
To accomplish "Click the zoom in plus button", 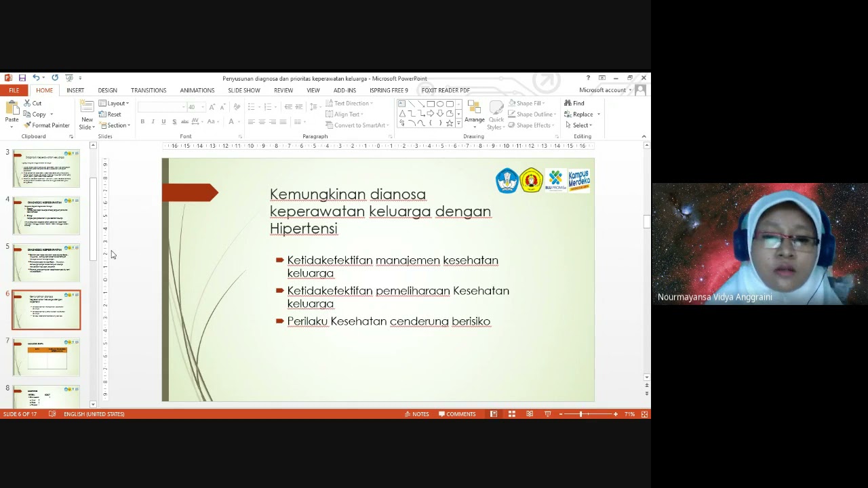I will [x=616, y=414].
